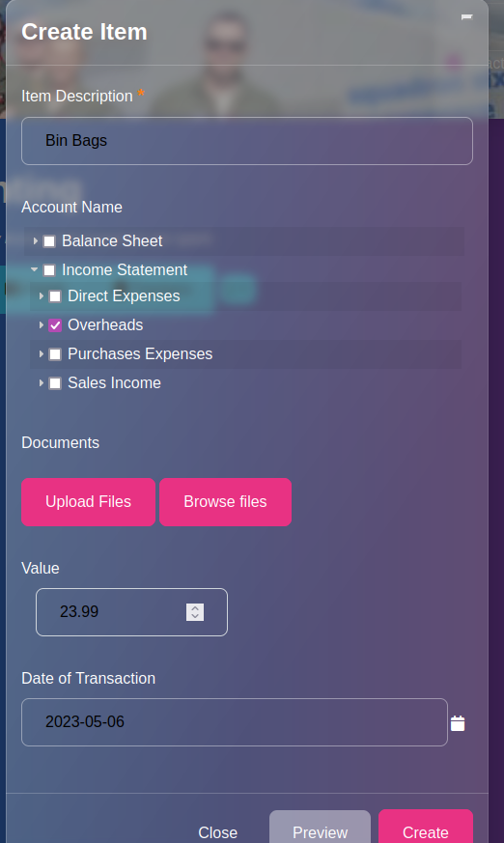
Task: Open the calendar date picker icon
Action: [458, 723]
